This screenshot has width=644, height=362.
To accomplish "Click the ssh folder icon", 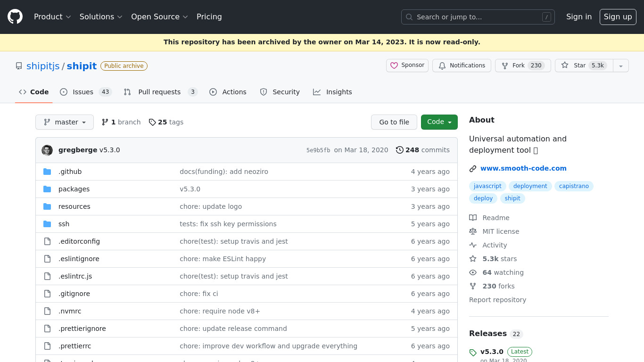I will tap(47, 224).
